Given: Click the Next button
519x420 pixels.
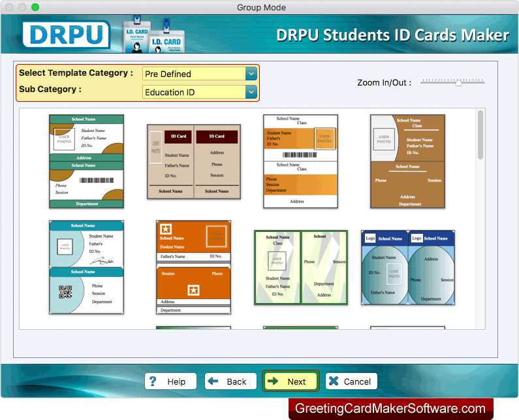Looking at the screenshot, I should 291,381.
